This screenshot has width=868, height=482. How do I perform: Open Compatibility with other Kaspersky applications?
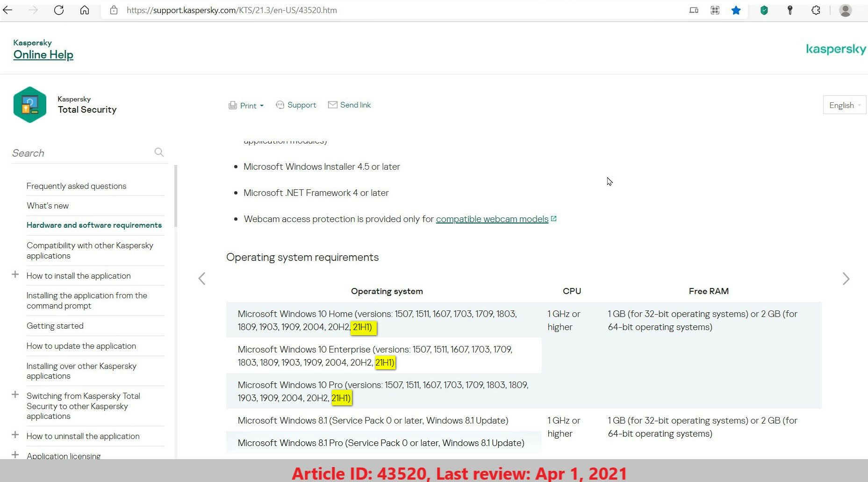[x=90, y=251]
